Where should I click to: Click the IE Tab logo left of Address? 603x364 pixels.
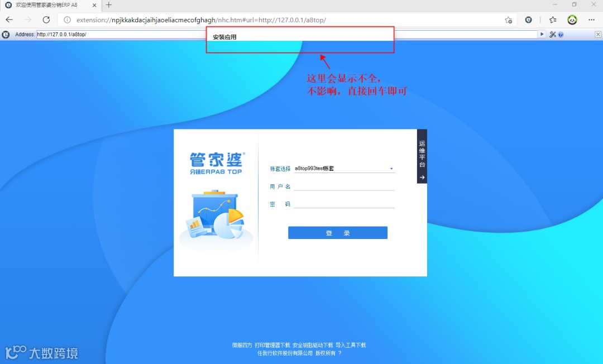[6, 35]
